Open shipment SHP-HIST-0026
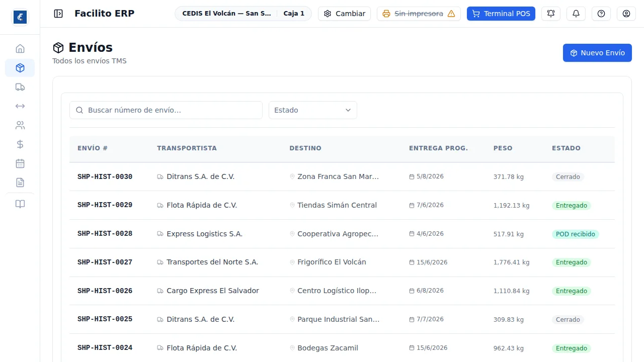 tap(105, 291)
